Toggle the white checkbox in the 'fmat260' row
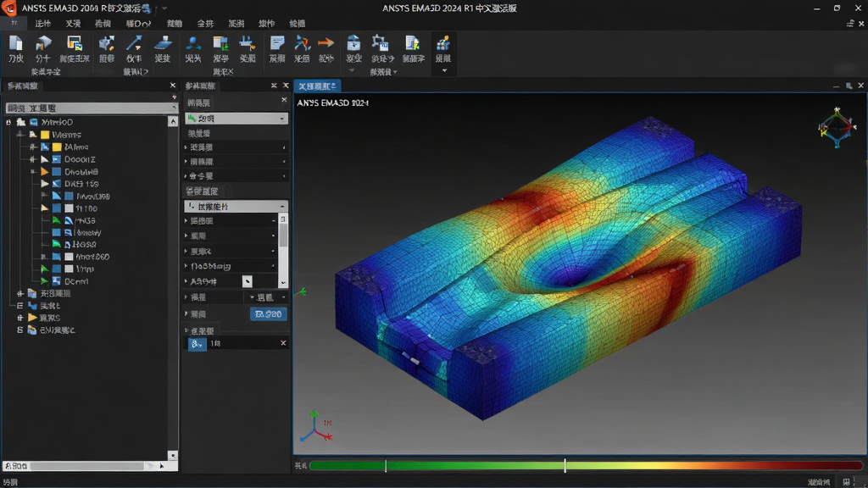Viewport: 868px width, 488px height. coord(69,257)
